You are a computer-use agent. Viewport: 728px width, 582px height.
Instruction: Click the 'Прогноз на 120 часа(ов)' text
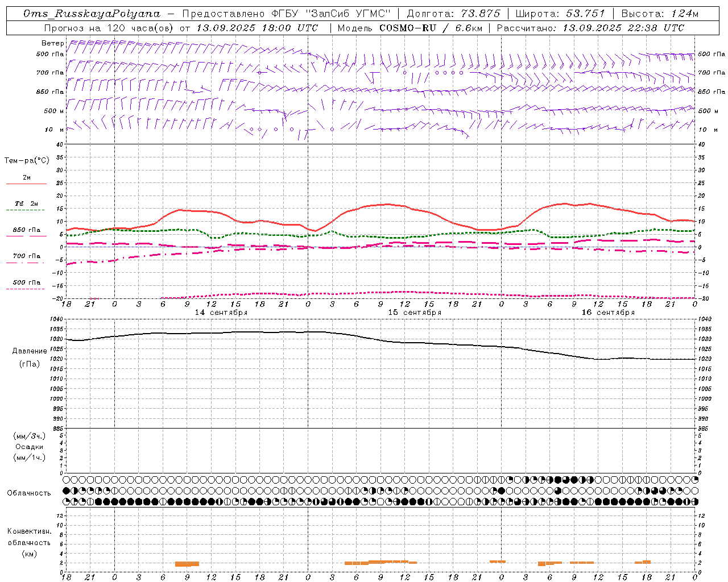tap(109, 28)
